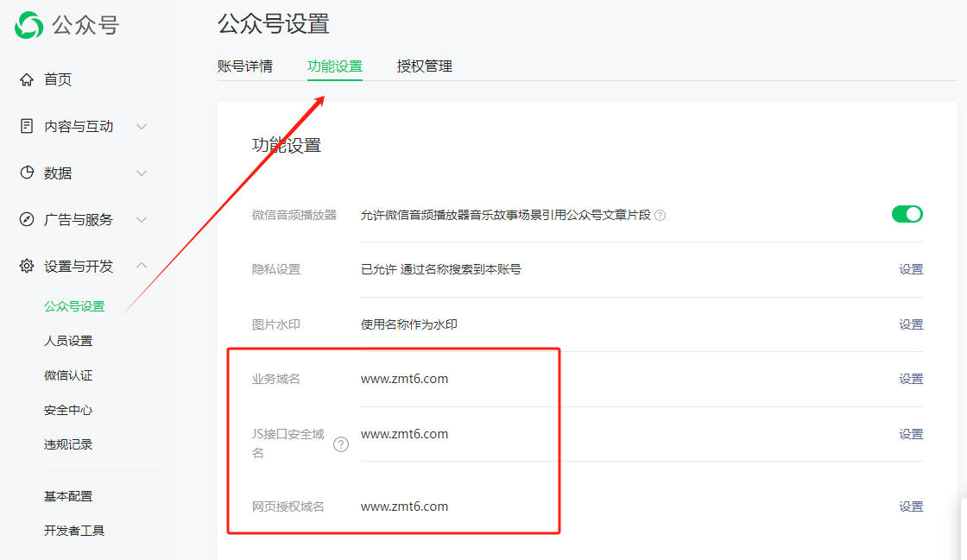Toggle off the 微信音频播放器 switch
The height and width of the screenshot is (560, 967).
pyautogui.click(x=907, y=214)
